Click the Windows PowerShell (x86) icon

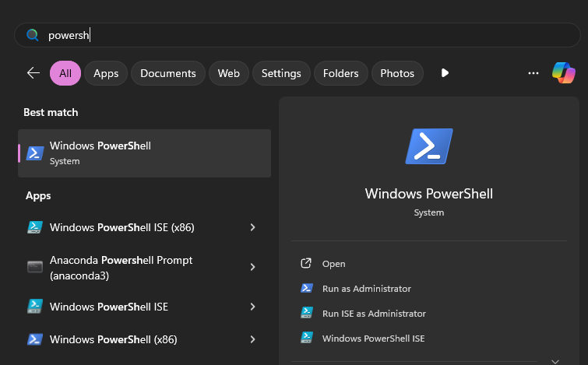point(35,339)
